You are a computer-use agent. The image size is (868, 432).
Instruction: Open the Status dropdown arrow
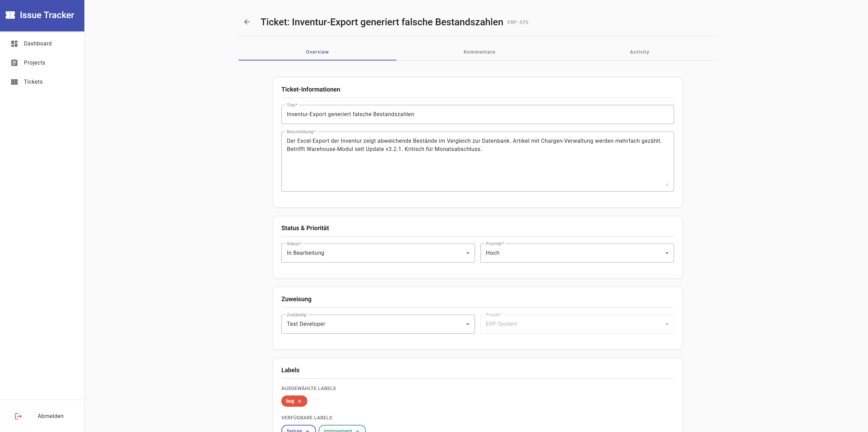click(x=467, y=253)
